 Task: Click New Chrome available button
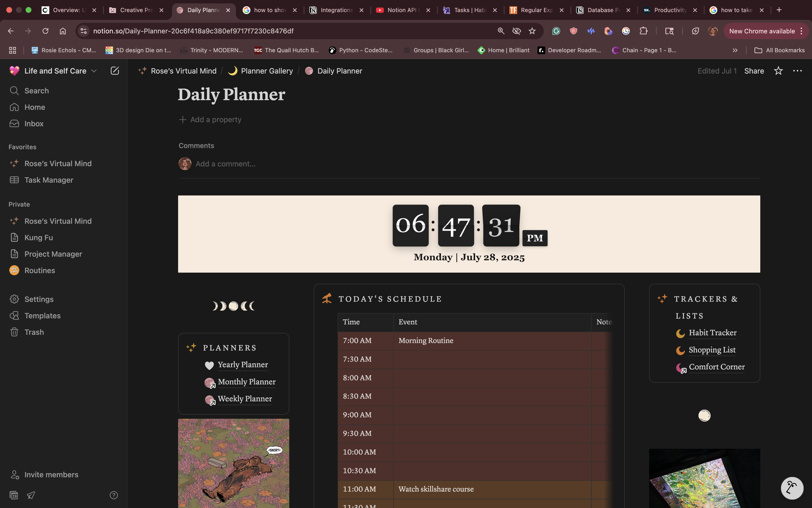pyautogui.click(x=766, y=31)
